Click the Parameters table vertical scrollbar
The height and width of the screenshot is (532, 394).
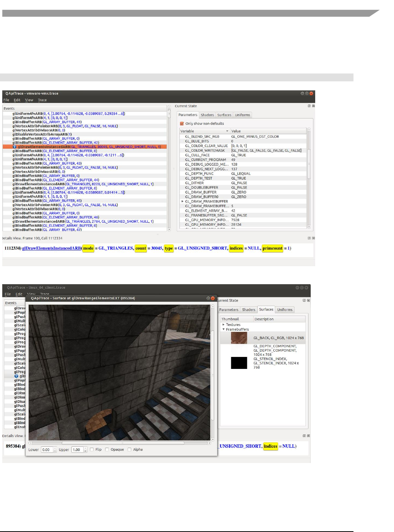309,178
